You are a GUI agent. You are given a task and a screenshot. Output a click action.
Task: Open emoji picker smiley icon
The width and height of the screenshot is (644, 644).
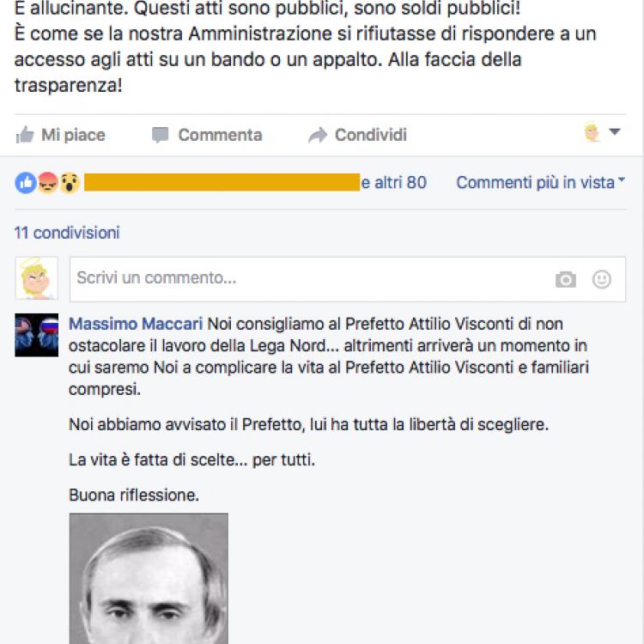coord(602,279)
